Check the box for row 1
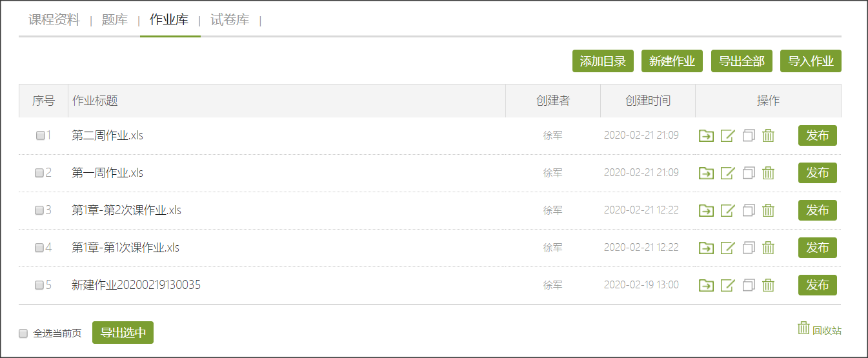 pyautogui.click(x=40, y=135)
